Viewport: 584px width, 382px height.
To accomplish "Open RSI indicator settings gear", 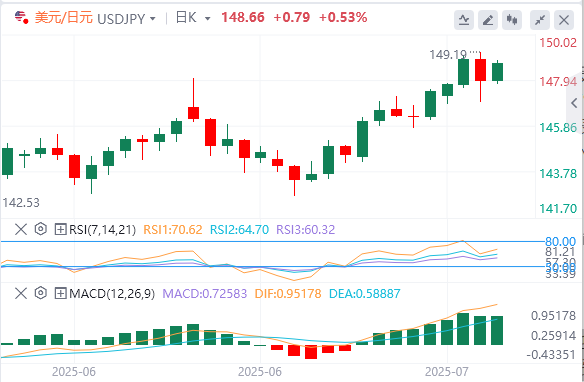I will 41,229.
